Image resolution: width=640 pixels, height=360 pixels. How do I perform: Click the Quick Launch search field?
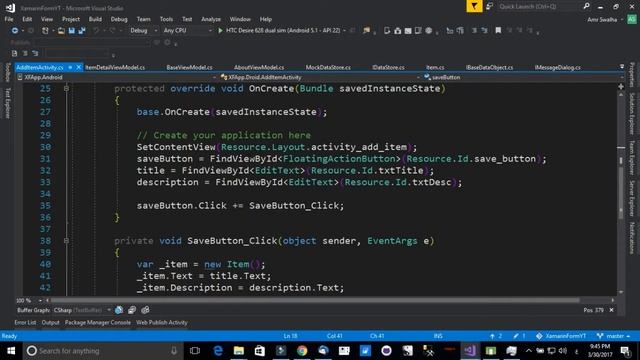[540, 7]
